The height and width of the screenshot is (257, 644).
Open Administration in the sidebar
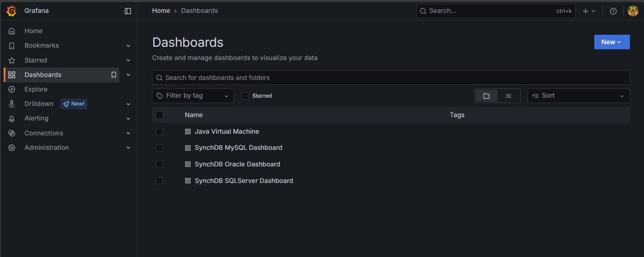[x=46, y=148]
